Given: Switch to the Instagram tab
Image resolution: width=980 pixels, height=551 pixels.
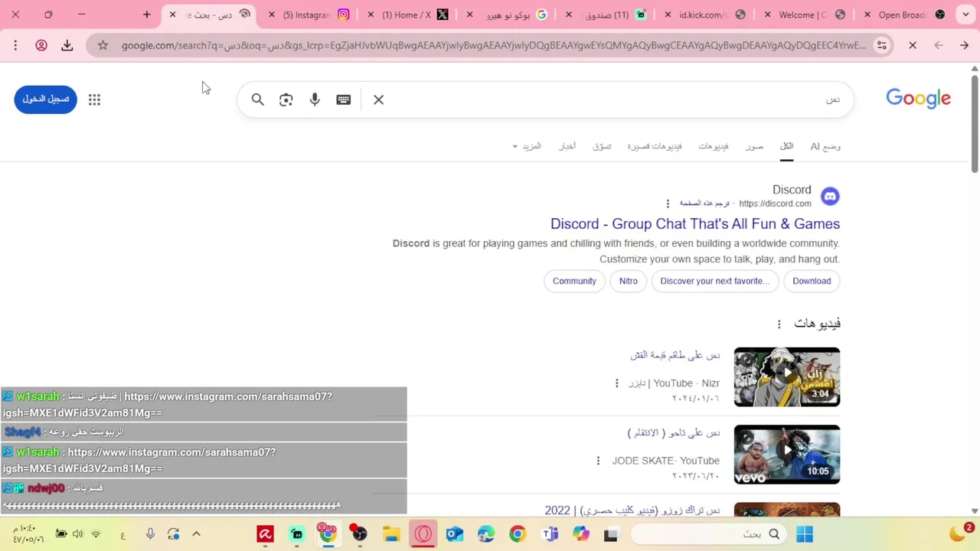Looking at the screenshot, I should click(x=308, y=15).
